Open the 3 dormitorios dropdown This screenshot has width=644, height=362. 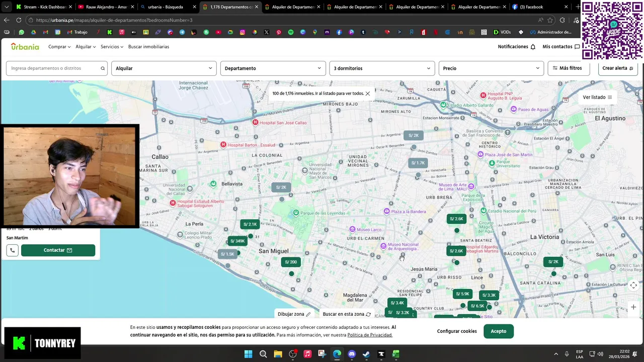382,68
